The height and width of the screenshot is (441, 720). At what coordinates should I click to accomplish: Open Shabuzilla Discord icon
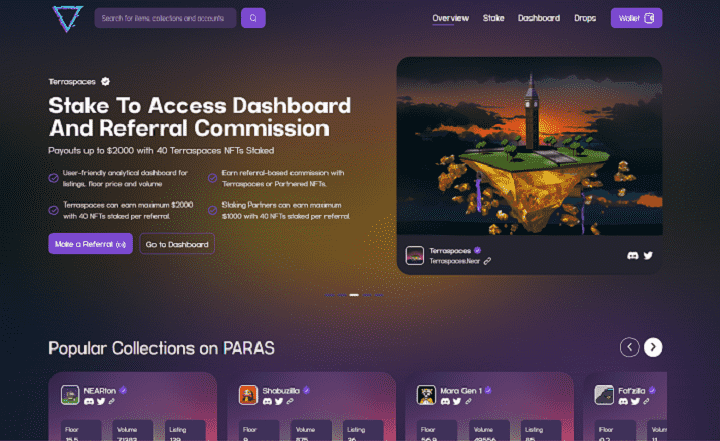coord(267,401)
